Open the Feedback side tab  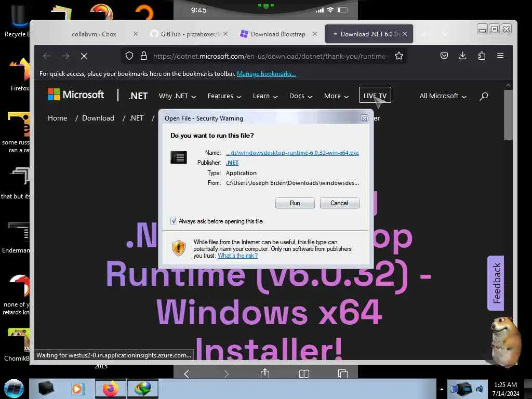click(x=496, y=283)
